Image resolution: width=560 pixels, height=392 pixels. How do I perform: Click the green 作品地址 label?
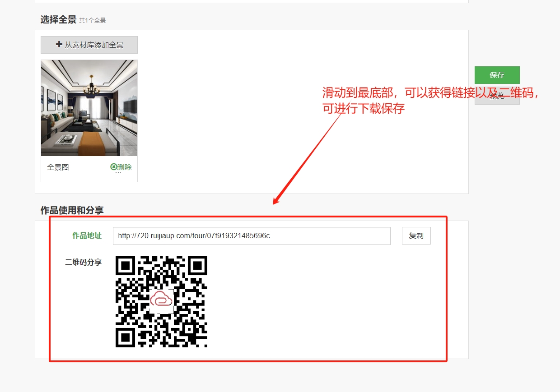(87, 235)
